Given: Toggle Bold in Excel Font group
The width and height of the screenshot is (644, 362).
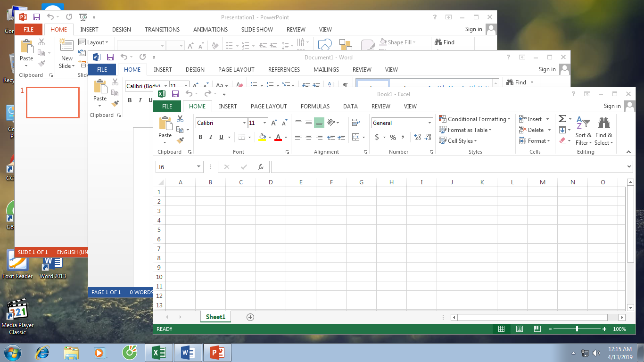Looking at the screenshot, I should tap(200, 137).
